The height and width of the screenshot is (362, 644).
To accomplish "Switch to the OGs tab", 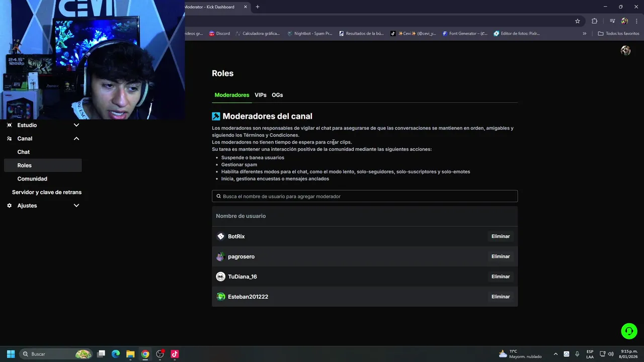I will click(x=277, y=95).
